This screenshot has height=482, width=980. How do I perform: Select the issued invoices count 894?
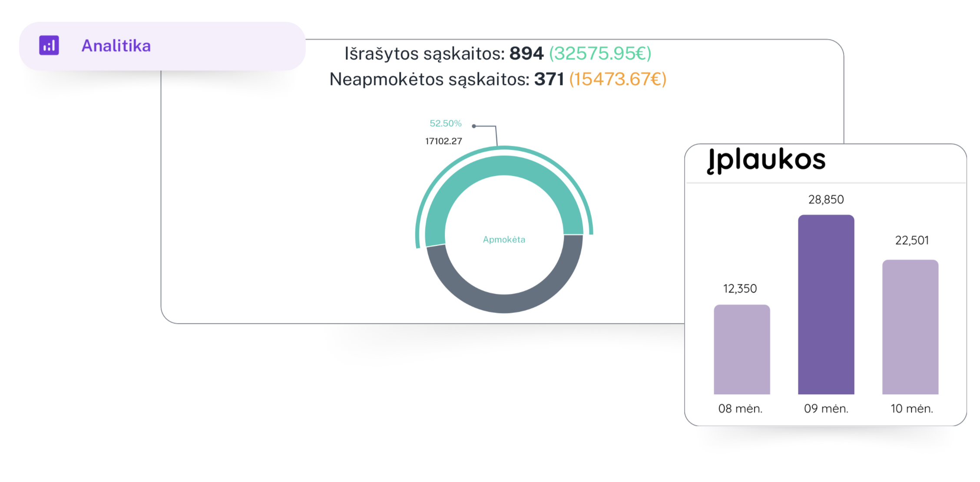pos(526,53)
